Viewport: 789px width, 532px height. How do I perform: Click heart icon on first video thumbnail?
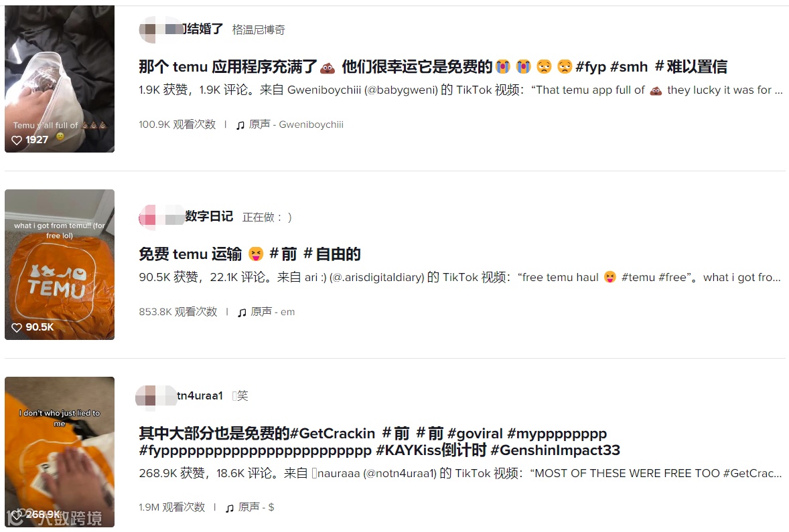click(x=17, y=141)
